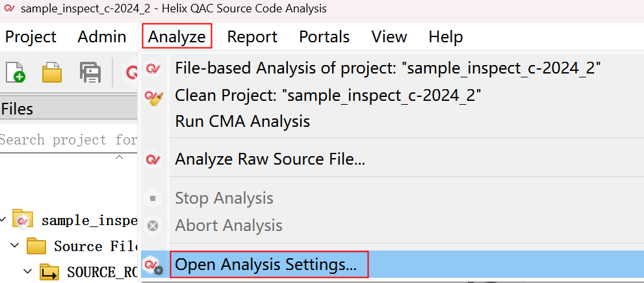Click the Clean Project broom icon
Viewport: 644px width, 283px height.
(154, 97)
